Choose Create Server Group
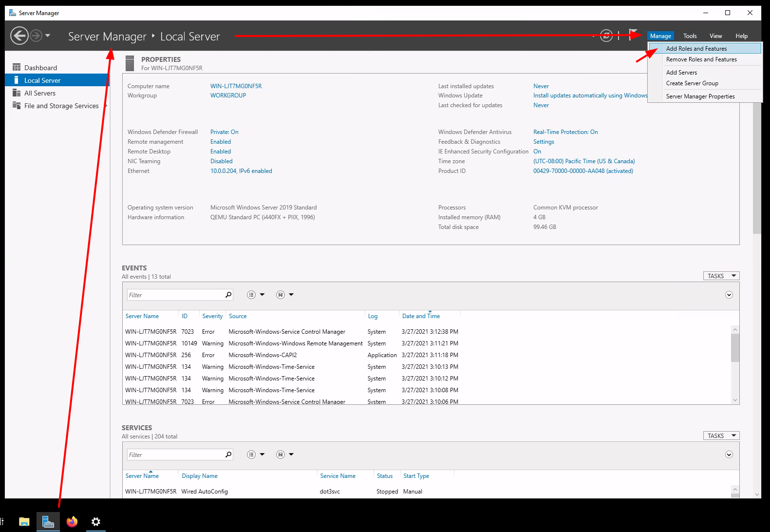The height and width of the screenshot is (532, 770). [705, 83]
